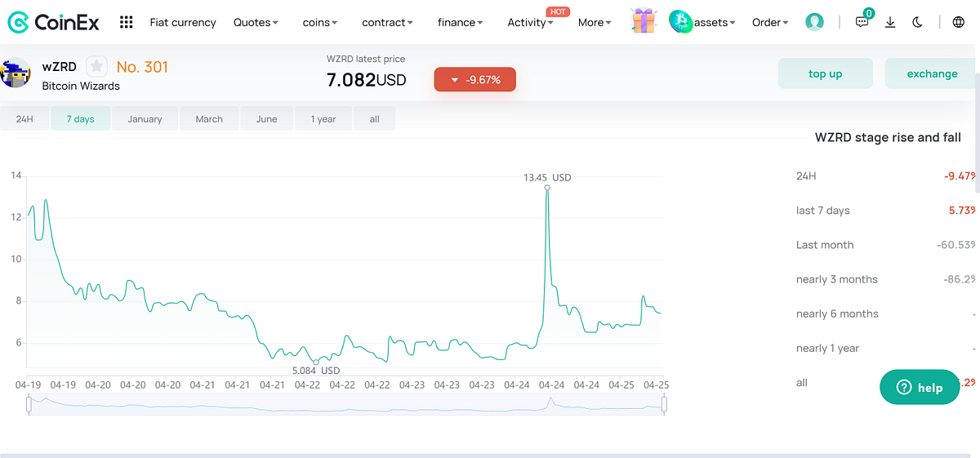
Task: Expand the Order dropdown
Action: click(x=770, y=22)
